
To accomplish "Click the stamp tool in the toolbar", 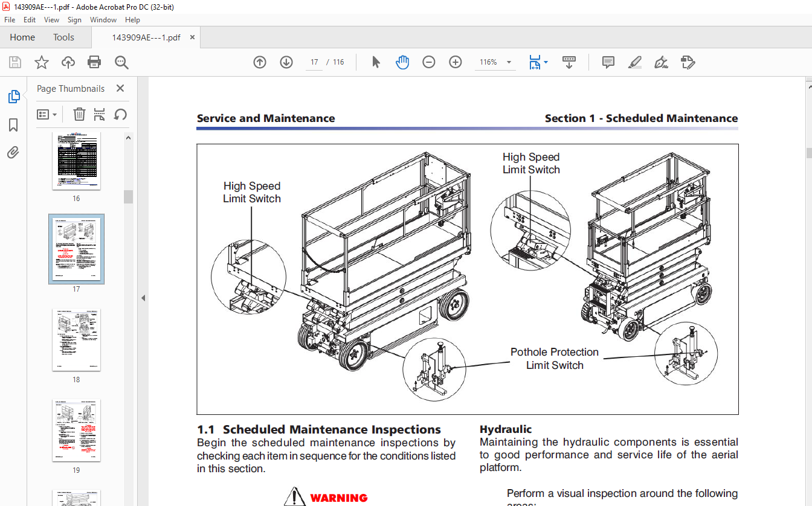I will pyautogui.click(x=688, y=62).
